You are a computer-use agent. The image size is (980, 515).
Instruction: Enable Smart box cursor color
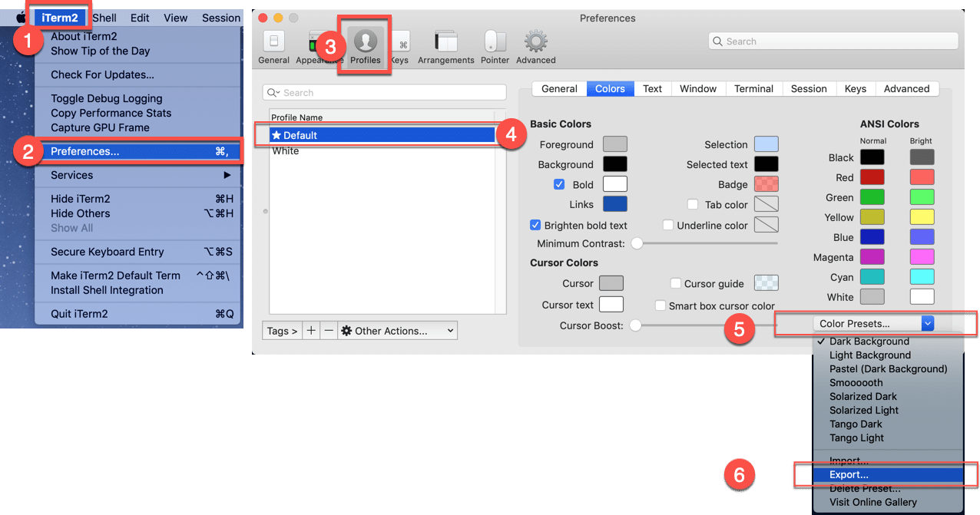[661, 305]
